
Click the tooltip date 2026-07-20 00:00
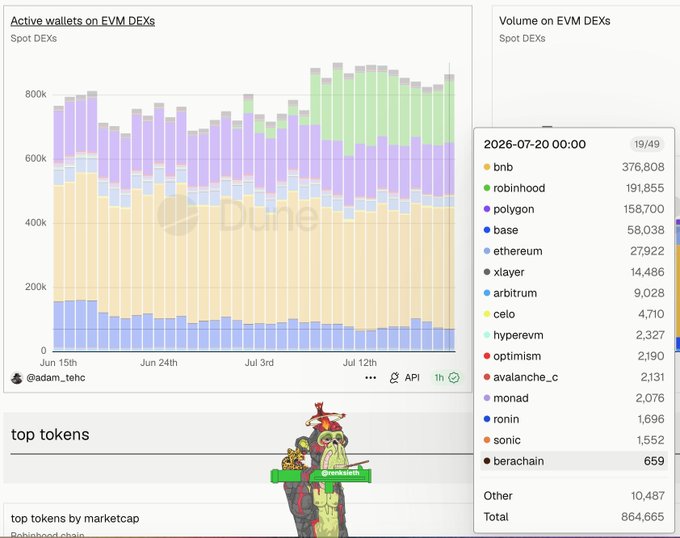point(535,144)
